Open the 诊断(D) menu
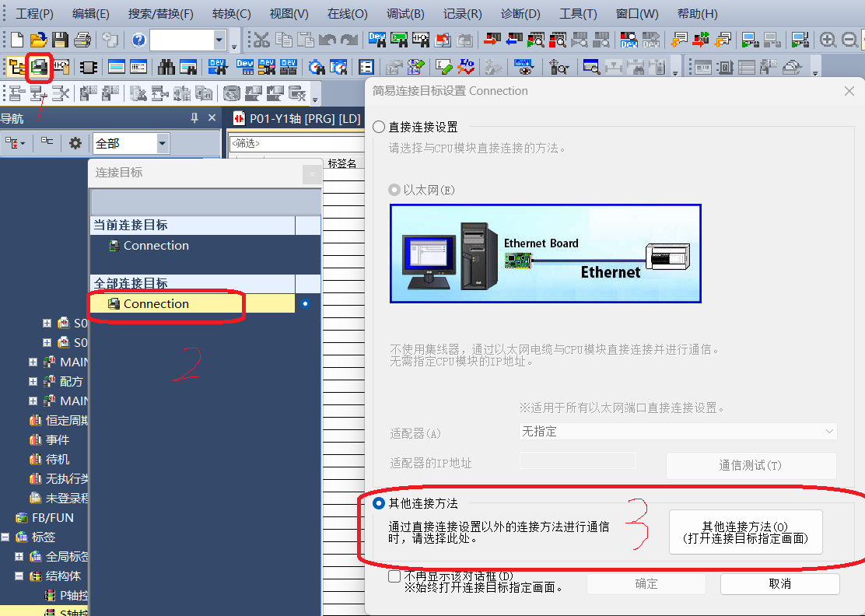 pos(520,14)
